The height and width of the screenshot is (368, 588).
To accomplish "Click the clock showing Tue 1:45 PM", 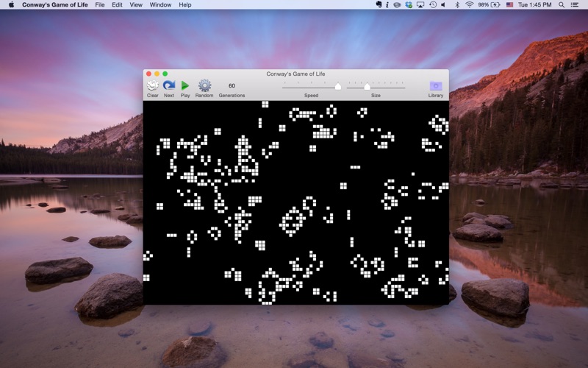I will tap(535, 4).
